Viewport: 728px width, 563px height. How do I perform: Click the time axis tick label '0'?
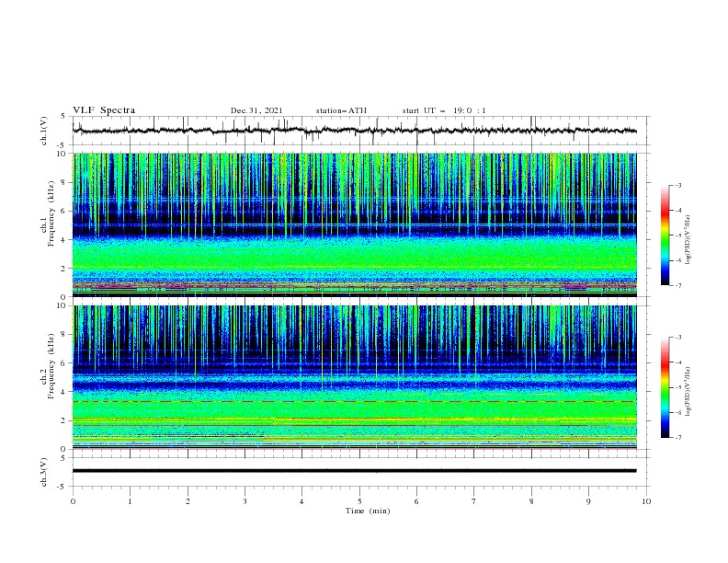(73, 501)
